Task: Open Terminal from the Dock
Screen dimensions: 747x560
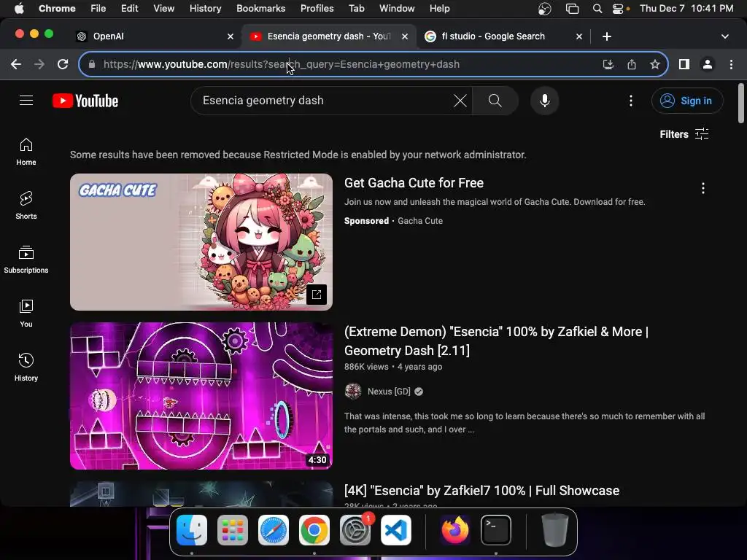Action: click(x=496, y=530)
